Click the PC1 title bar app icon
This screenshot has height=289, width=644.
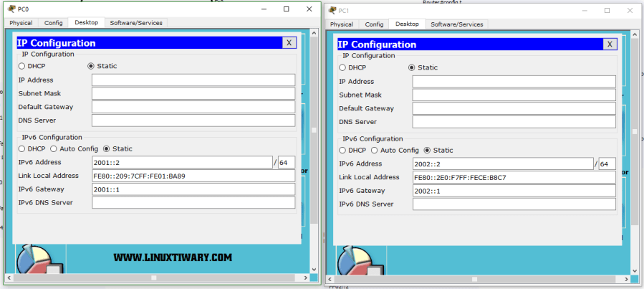pos(332,10)
